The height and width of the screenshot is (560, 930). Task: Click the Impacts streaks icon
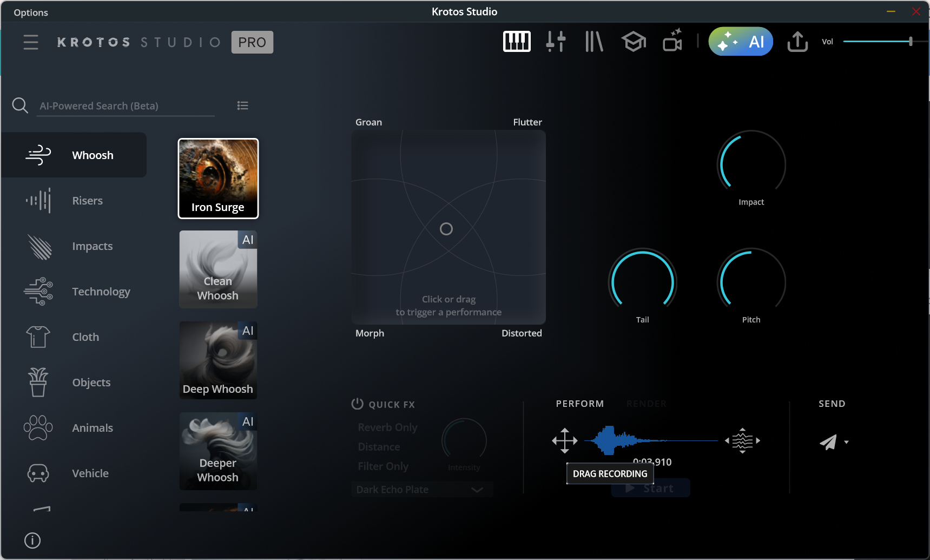(x=39, y=247)
